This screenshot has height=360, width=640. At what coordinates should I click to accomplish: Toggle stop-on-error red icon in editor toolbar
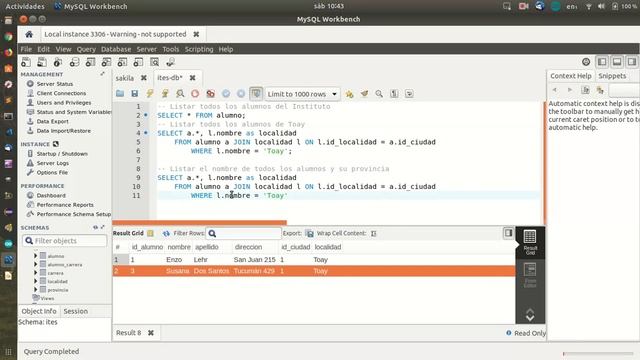point(210,94)
